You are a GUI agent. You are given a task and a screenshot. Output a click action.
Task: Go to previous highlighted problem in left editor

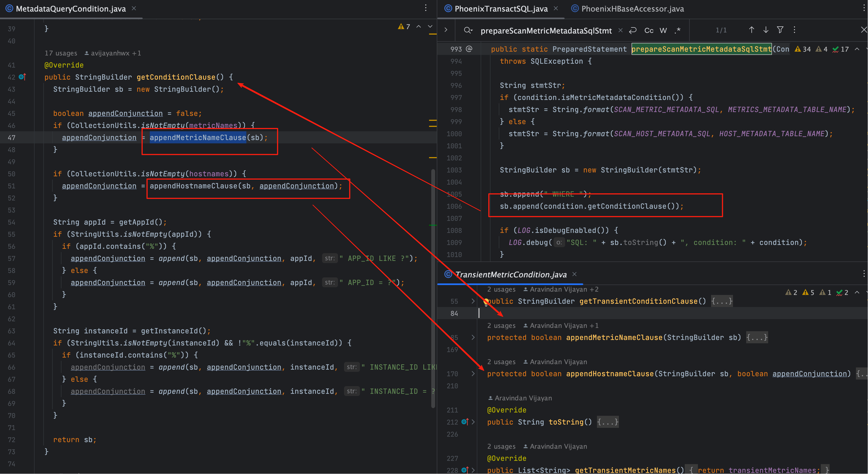(x=419, y=26)
